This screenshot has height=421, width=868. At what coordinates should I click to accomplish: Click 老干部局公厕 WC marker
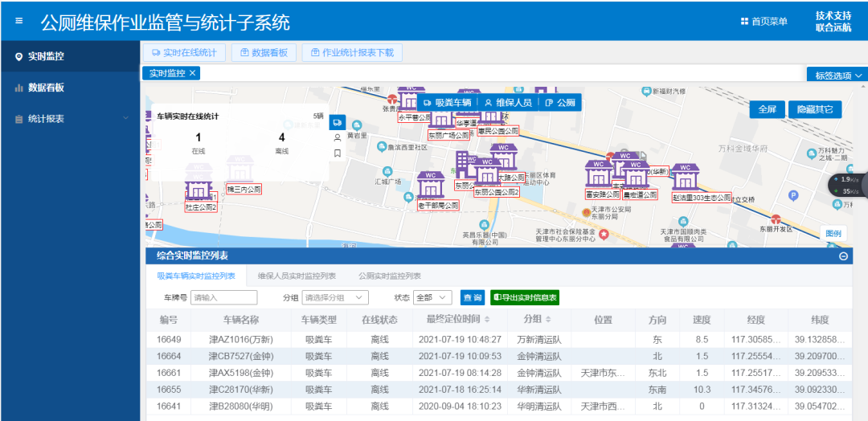coord(432,184)
